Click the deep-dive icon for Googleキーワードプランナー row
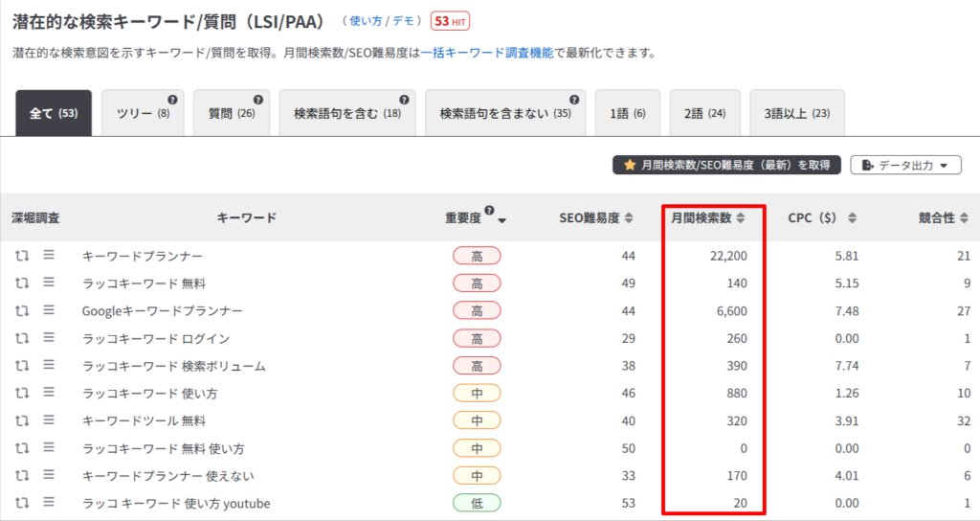 point(22,311)
